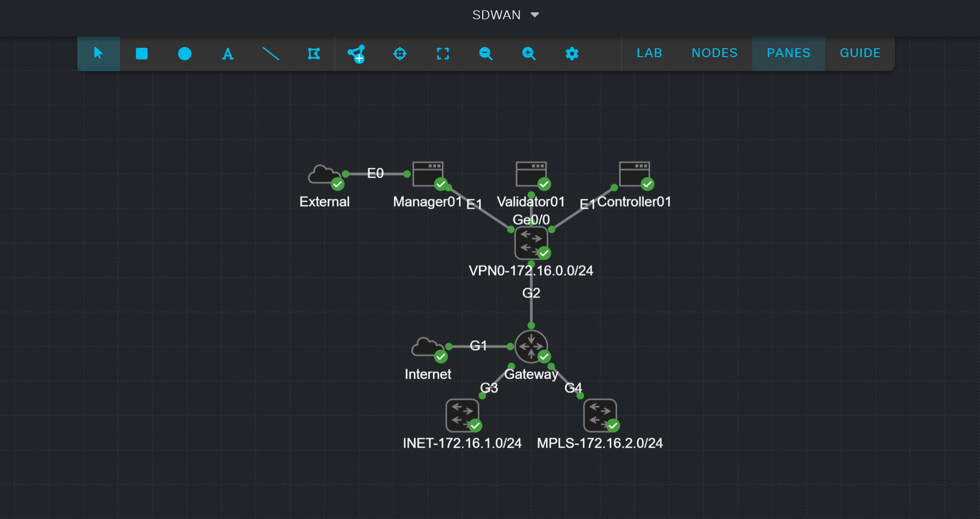Open the LAB tab

[649, 53]
